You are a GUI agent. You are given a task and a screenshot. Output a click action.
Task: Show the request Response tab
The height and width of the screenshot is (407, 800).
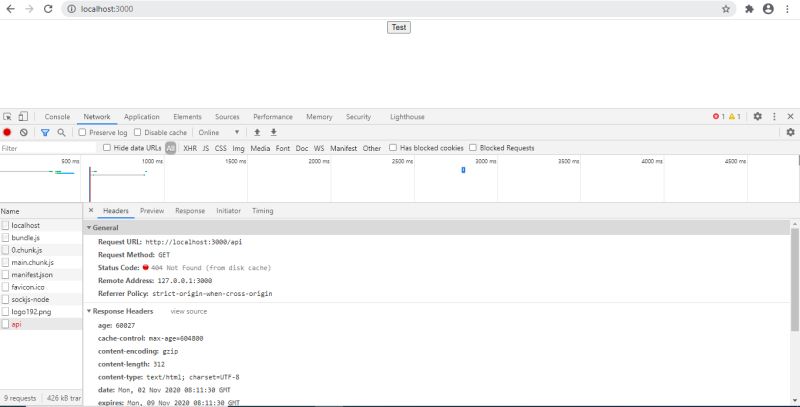190,211
